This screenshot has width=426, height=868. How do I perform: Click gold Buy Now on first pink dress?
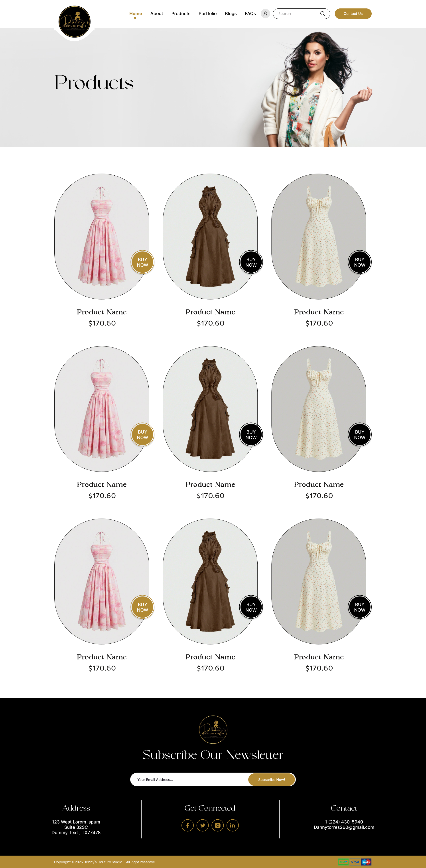click(x=142, y=262)
